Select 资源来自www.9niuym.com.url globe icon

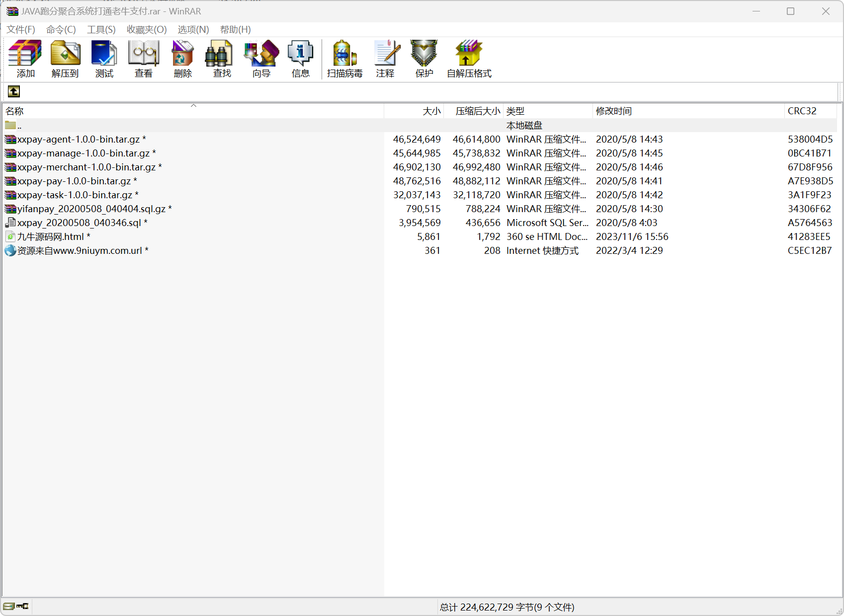point(10,250)
